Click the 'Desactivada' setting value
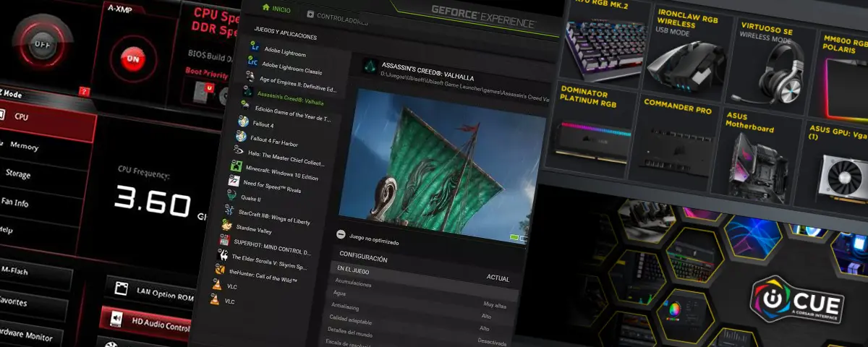This screenshot has height=347, width=868. point(492,342)
